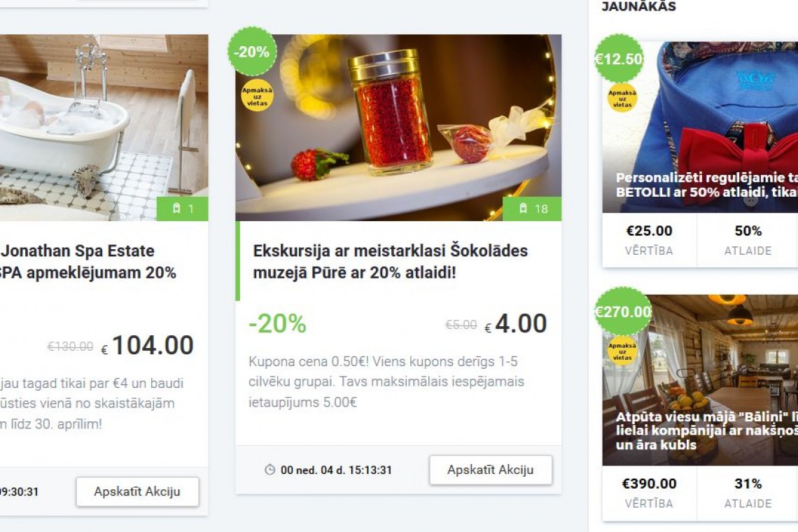Select the JAUNĀKĀS sidebar heading
This screenshot has height=532, width=798.
pos(638,6)
